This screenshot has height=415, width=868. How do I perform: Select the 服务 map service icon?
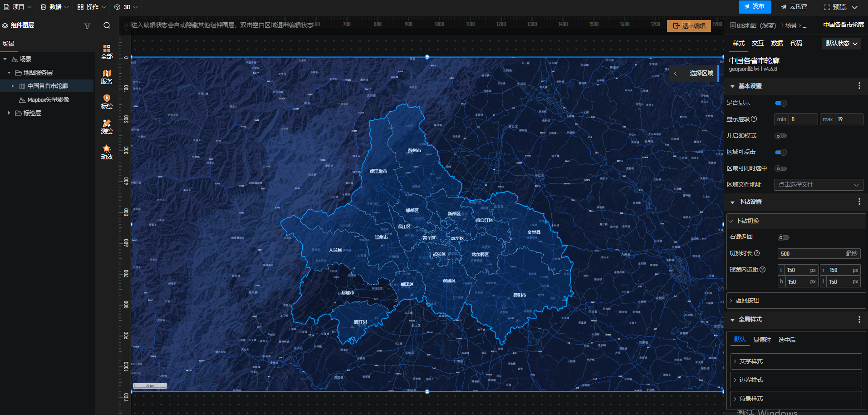[x=107, y=77]
